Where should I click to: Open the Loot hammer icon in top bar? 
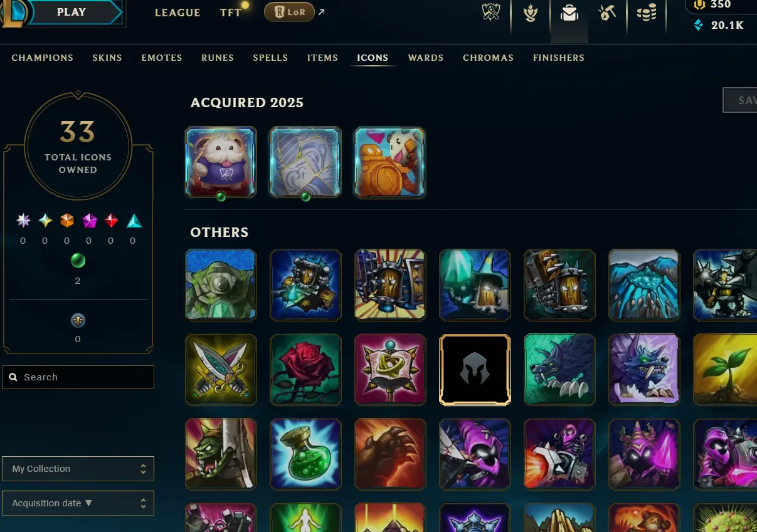pyautogui.click(x=607, y=13)
